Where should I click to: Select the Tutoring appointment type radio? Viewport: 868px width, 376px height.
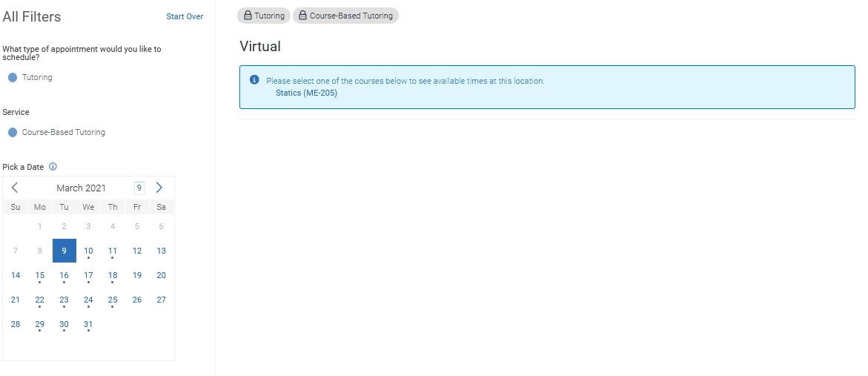[x=13, y=77]
